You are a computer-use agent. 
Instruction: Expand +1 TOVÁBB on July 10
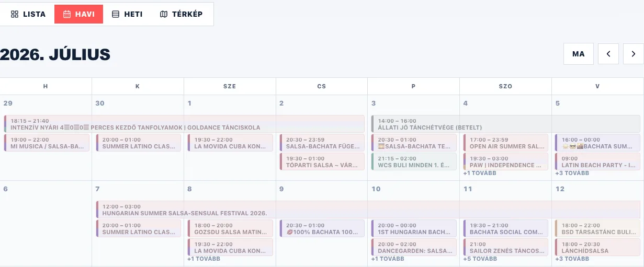[388, 259]
